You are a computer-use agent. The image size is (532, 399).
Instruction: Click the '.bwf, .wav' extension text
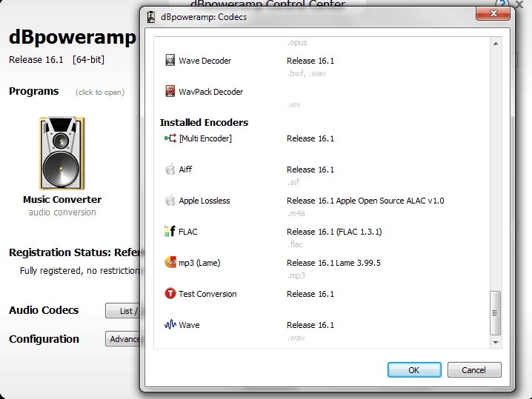click(x=307, y=73)
